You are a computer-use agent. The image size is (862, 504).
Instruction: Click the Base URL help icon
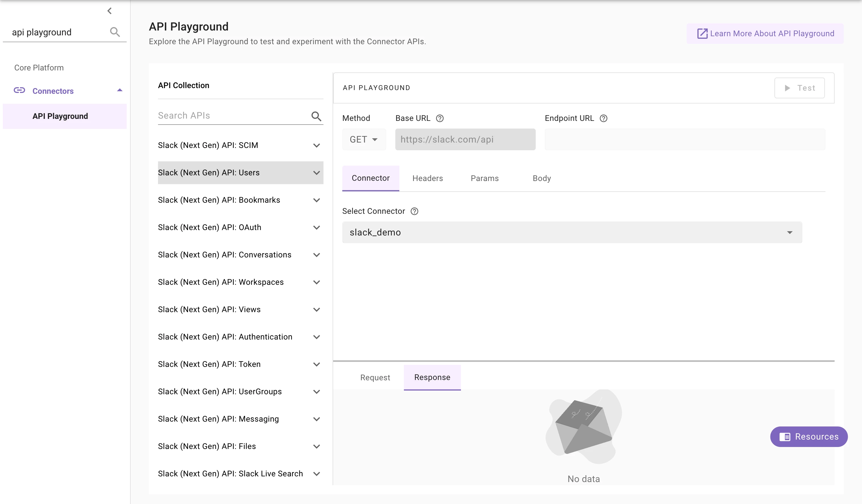(440, 118)
